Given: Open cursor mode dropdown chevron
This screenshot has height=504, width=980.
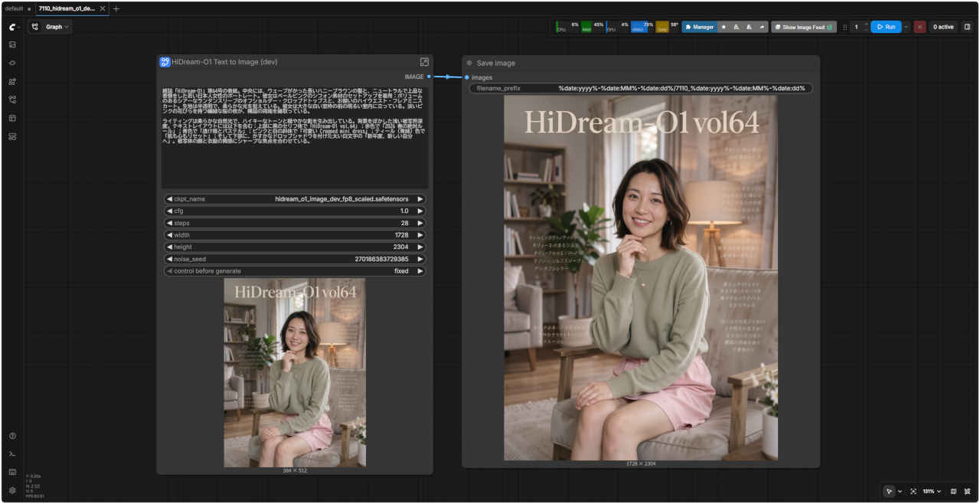Looking at the screenshot, I should [900, 491].
